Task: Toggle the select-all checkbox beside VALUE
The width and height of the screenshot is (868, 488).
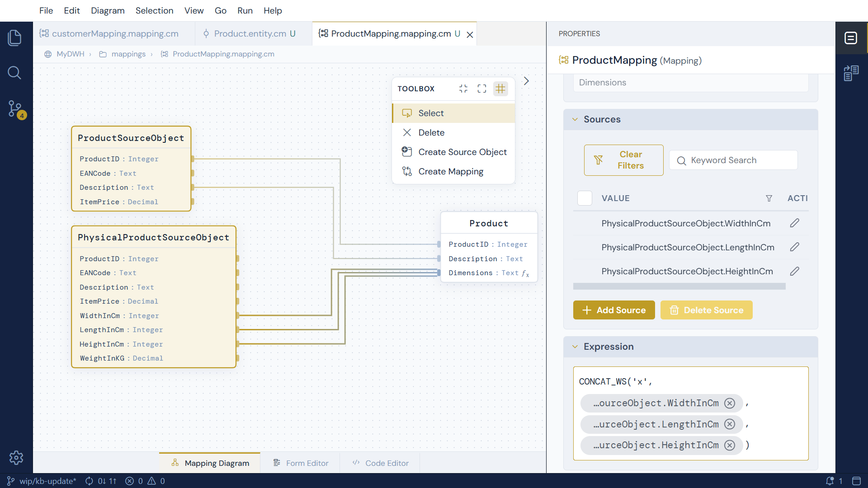Action: (x=585, y=198)
